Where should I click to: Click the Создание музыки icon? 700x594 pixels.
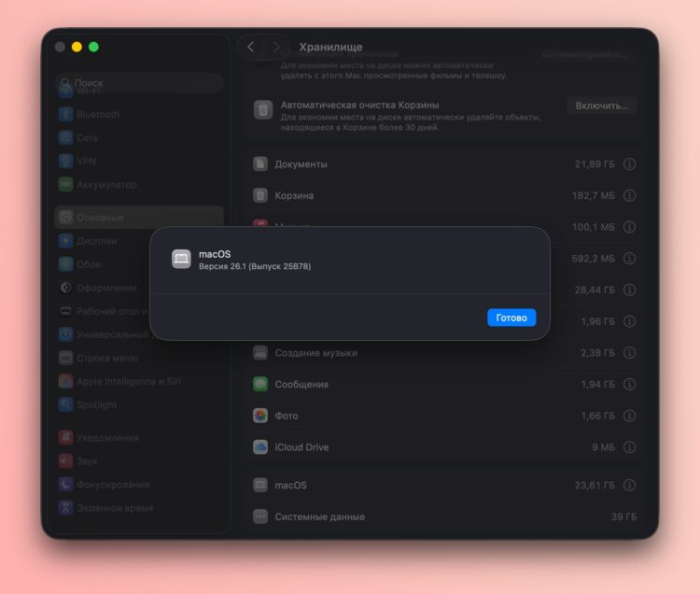pos(260,353)
